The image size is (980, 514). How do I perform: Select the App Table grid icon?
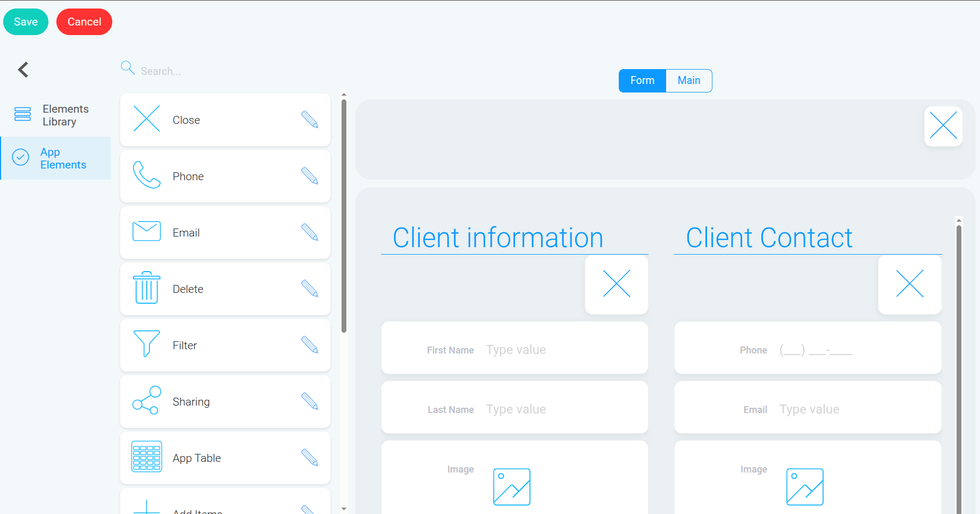146,457
